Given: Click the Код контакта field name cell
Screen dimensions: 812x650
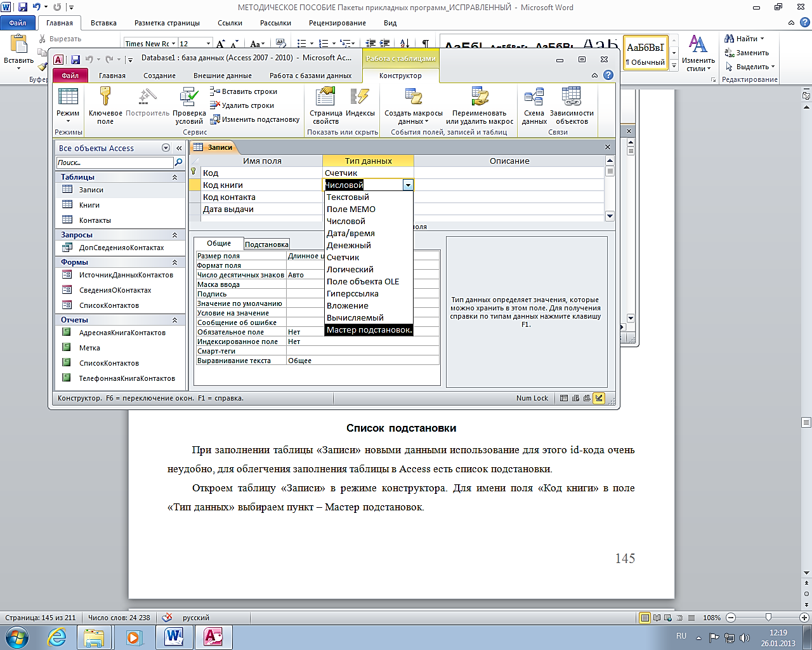Looking at the screenshot, I should click(x=261, y=197).
